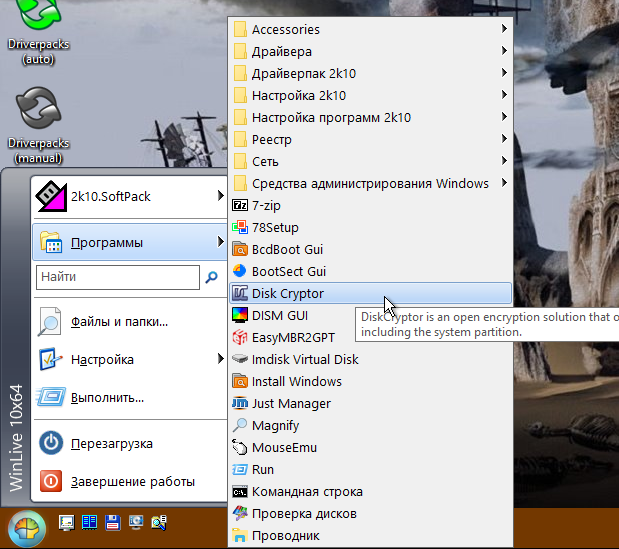Click the floppy disk taskbar icon
This screenshot has width=619, height=549.
(x=113, y=523)
